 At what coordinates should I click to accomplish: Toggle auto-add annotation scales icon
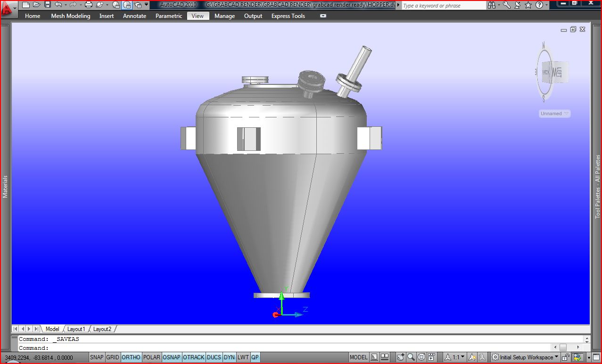point(483,357)
